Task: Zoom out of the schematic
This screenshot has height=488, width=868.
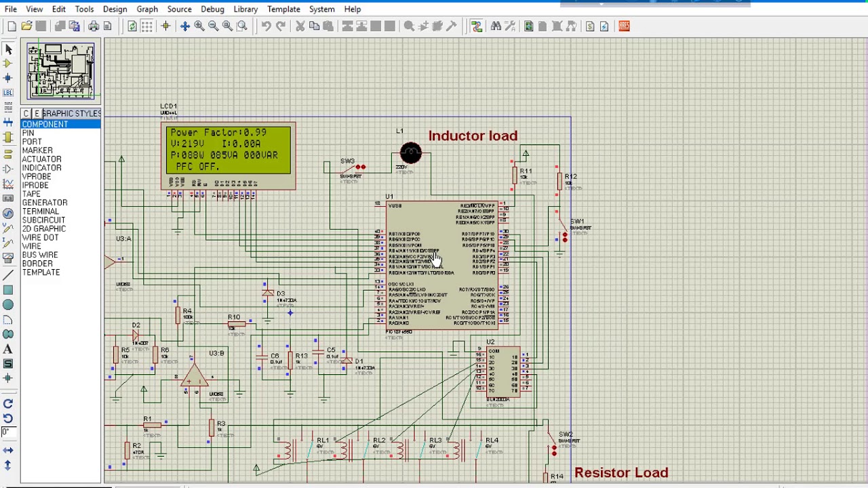Action: (213, 26)
